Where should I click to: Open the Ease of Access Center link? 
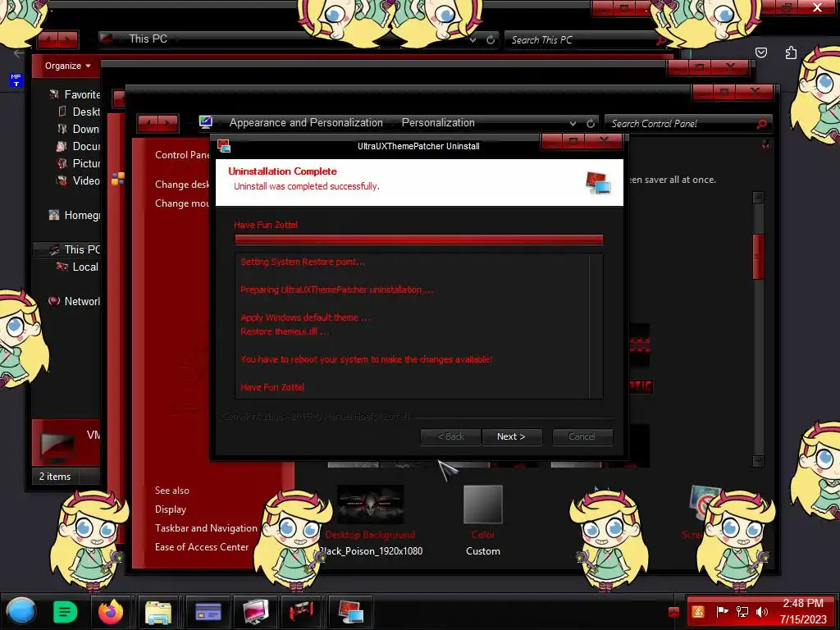202,547
